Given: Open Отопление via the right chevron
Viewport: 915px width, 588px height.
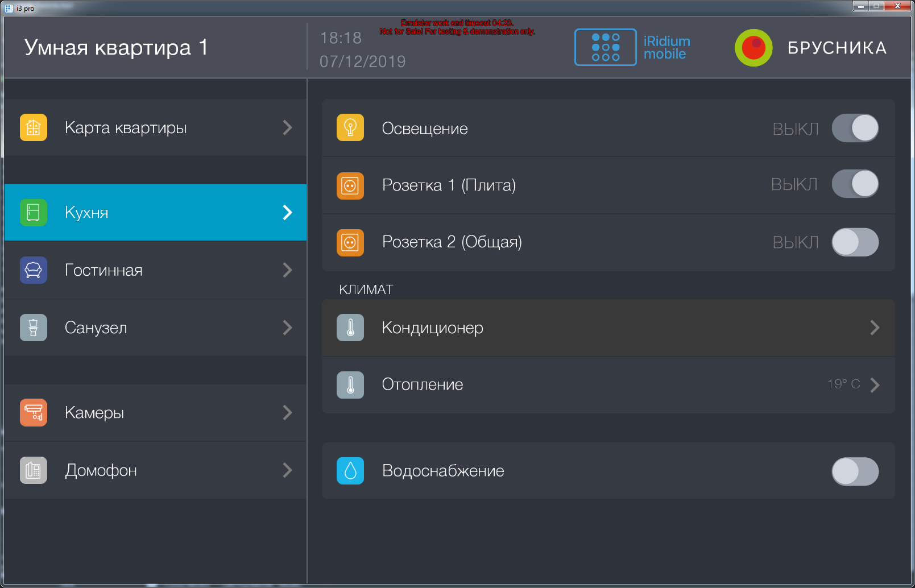Looking at the screenshot, I should click(875, 385).
